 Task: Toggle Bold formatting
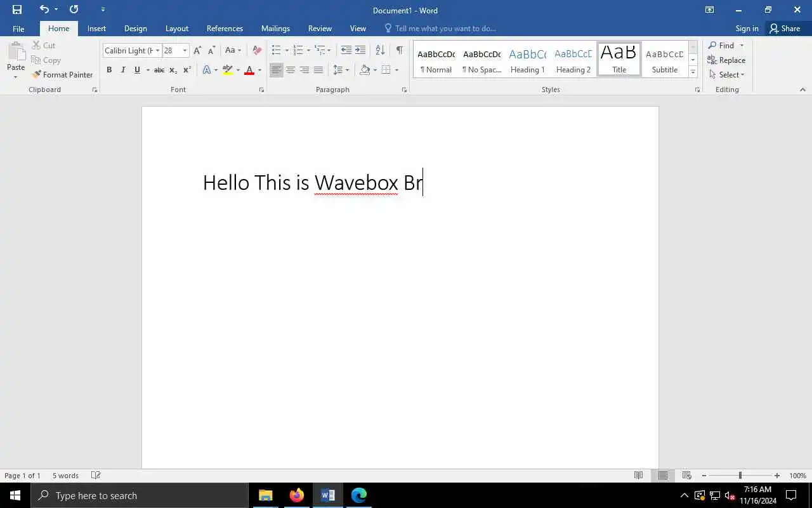click(109, 70)
